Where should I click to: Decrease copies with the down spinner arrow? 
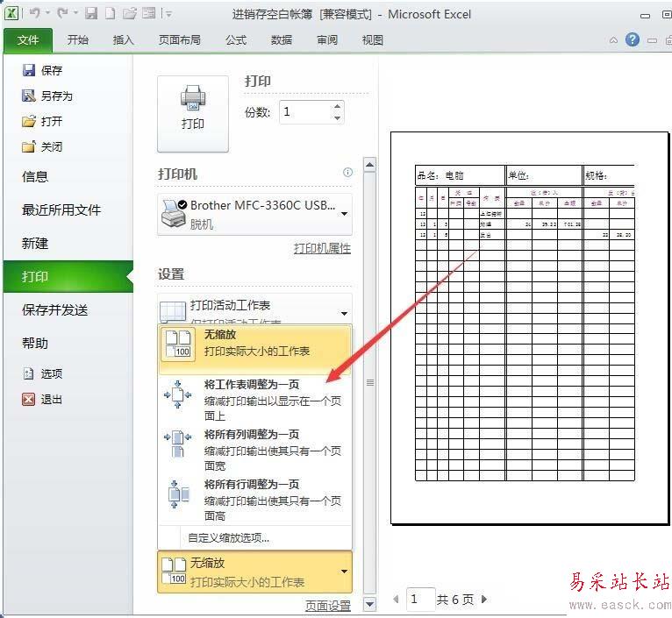tap(337, 117)
